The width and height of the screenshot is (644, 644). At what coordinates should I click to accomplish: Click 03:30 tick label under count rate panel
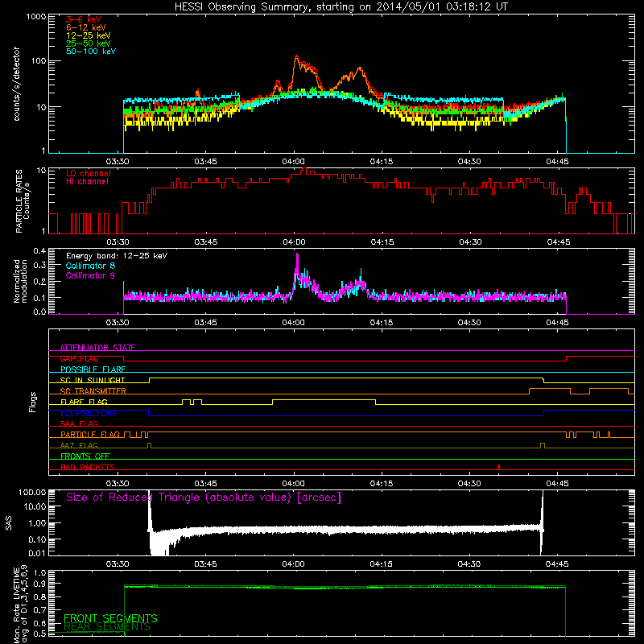tap(118, 162)
